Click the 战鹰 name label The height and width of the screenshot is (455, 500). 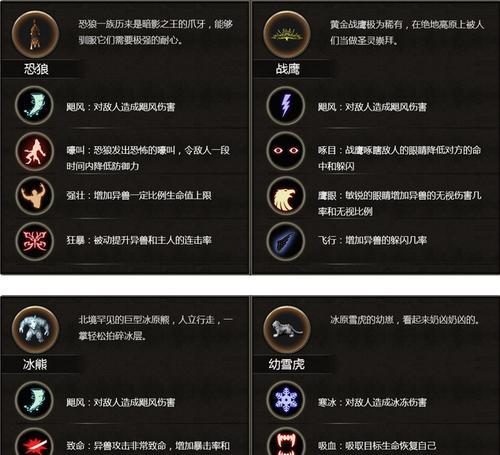click(287, 69)
